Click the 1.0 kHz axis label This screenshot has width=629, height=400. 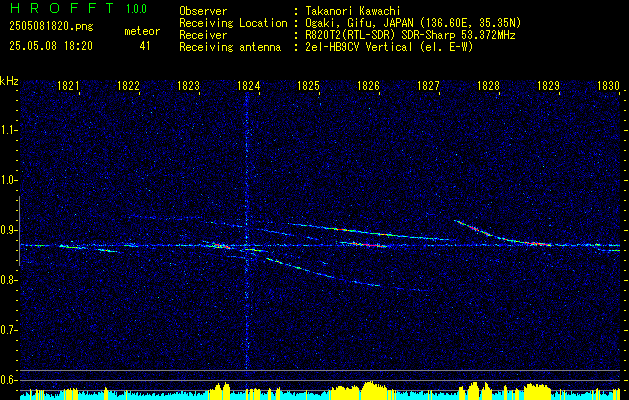[8, 181]
